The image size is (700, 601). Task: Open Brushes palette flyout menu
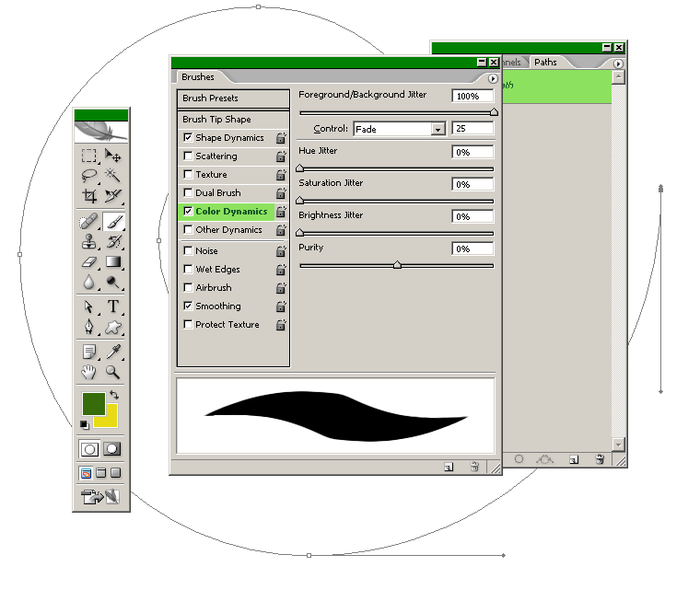coord(493,78)
